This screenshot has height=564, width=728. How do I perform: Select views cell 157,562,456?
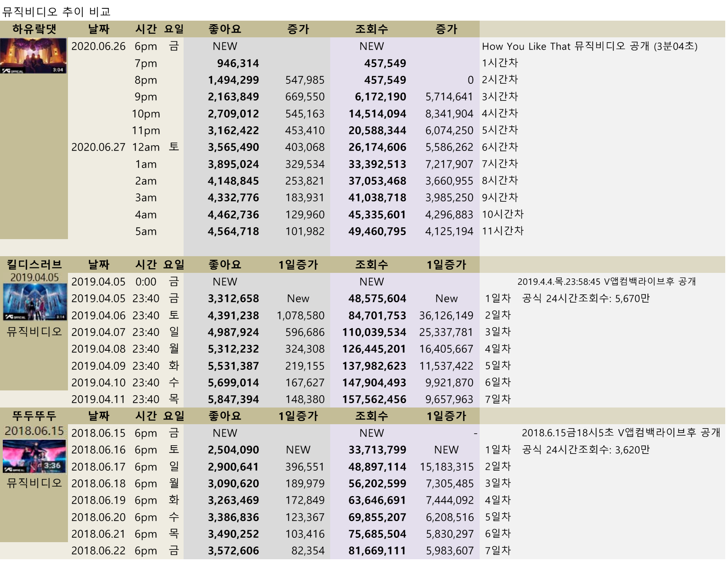[x=374, y=399]
